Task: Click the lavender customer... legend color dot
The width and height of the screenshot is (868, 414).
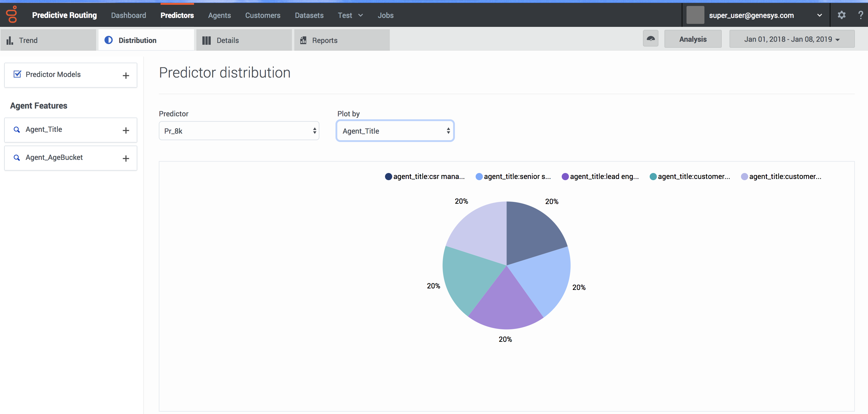Action: 744,177
